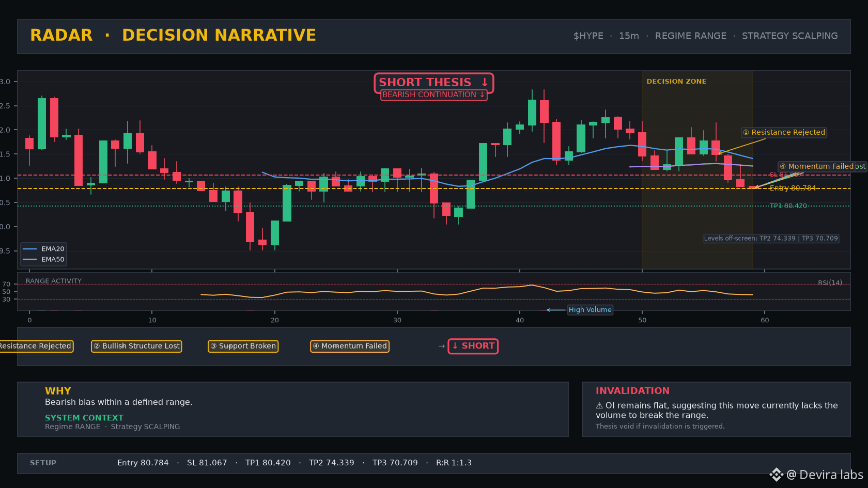Click the TP1 80.420 label on the chart

point(788,206)
